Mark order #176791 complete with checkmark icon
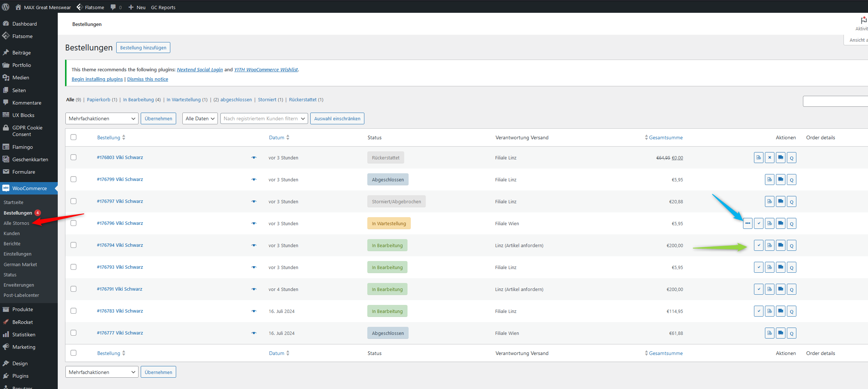The width and height of the screenshot is (868, 389). [x=759, y=289]
